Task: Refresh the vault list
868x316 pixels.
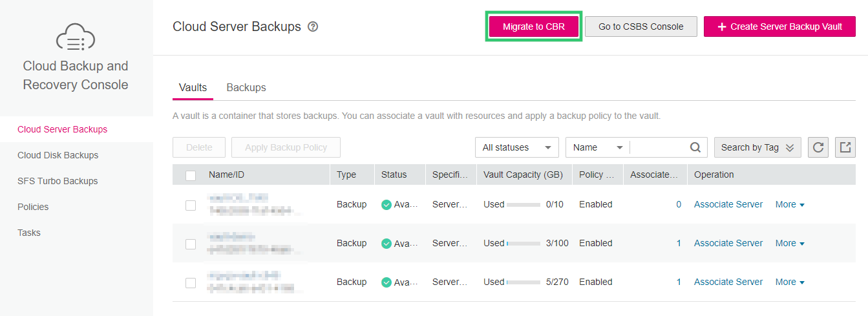Action: click(x=818, y=147)
